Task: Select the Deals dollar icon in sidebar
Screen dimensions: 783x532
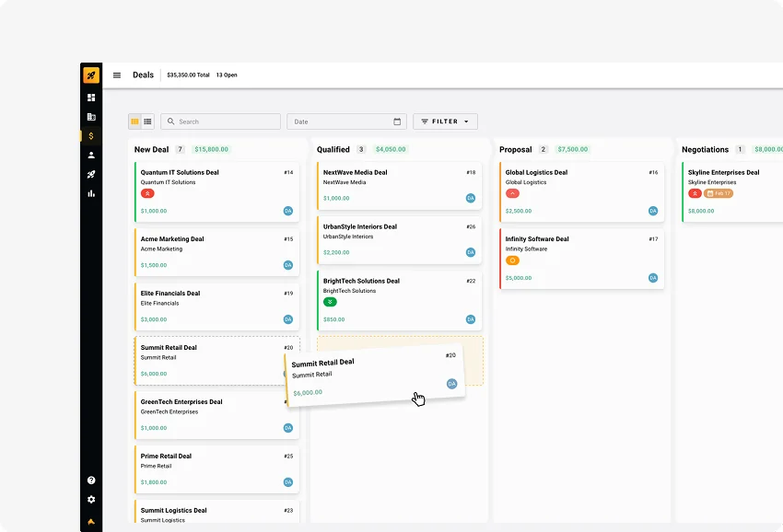Action: pos(91,136)
